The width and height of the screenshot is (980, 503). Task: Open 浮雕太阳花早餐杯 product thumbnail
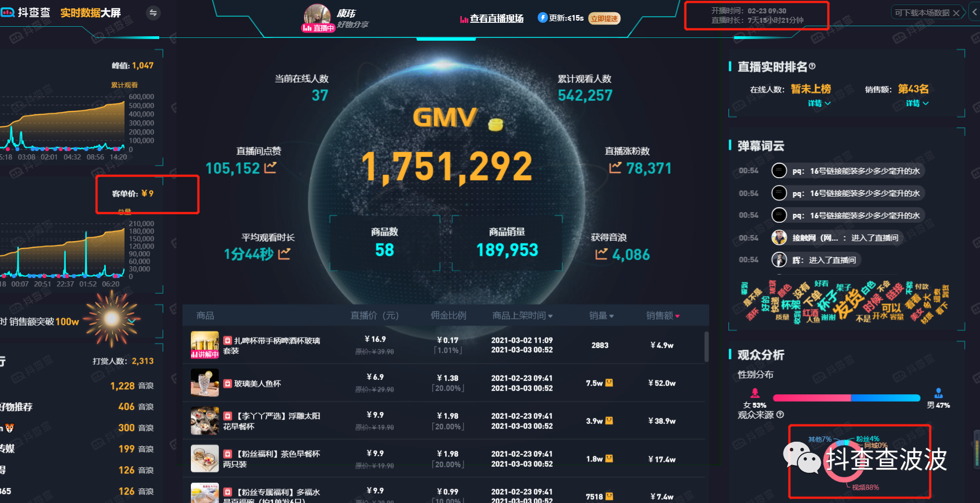[x=205, y=421]
